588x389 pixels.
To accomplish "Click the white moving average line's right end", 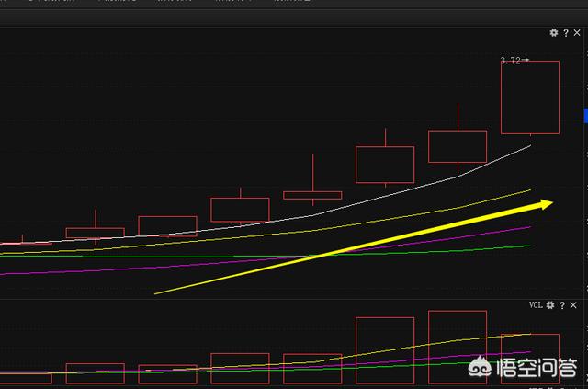I will [x=528, y=146].
